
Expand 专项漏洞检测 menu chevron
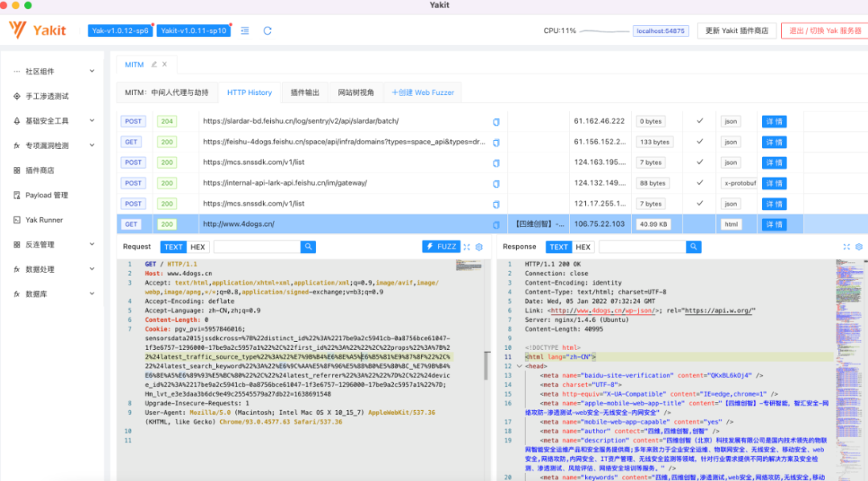tap(92, 146)
